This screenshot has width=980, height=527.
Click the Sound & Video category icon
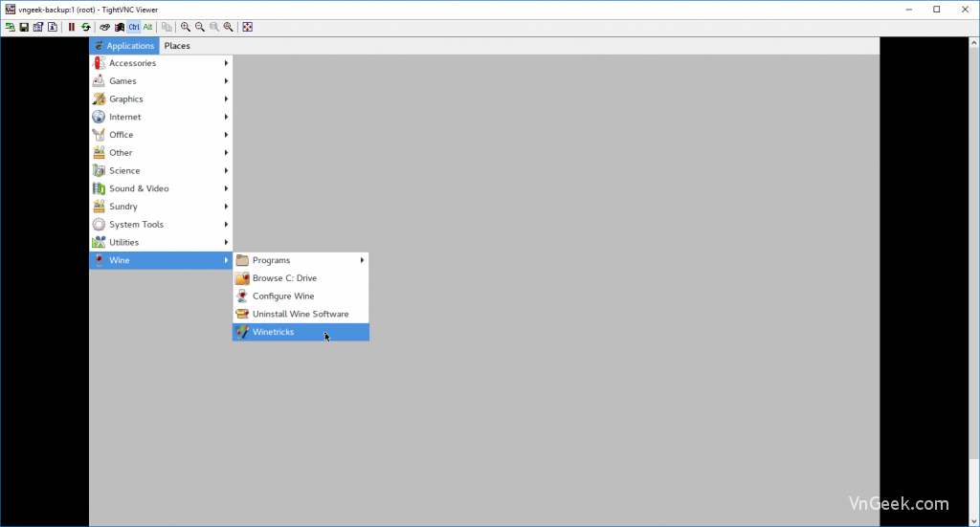click(x=99, y=188)
